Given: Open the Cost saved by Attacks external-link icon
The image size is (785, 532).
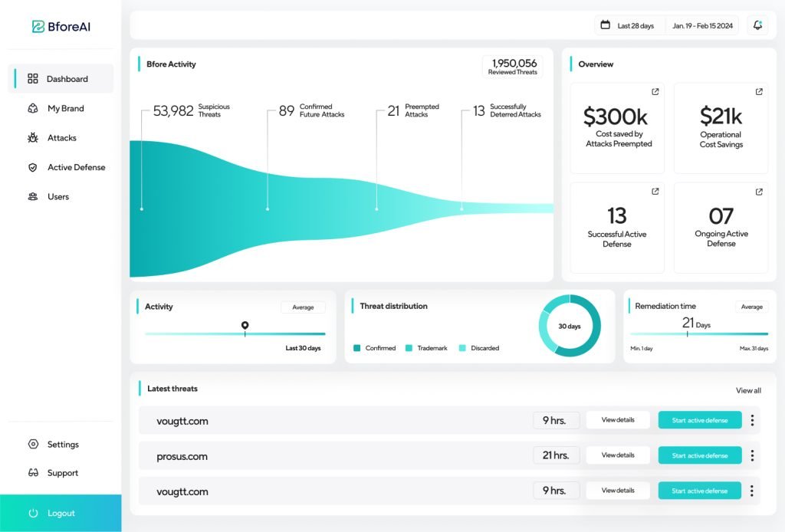Looking at the screenshot, I should (x=655, y=92).
